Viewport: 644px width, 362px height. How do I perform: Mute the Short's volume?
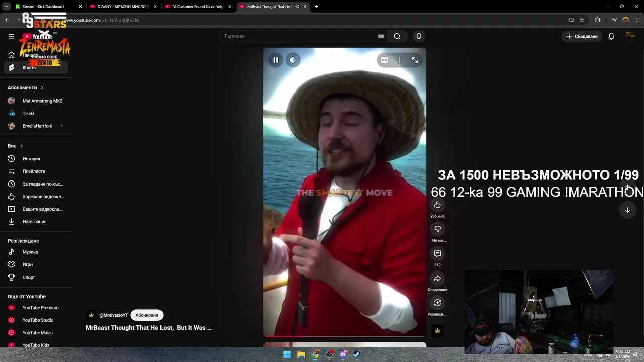click(293, 60)
